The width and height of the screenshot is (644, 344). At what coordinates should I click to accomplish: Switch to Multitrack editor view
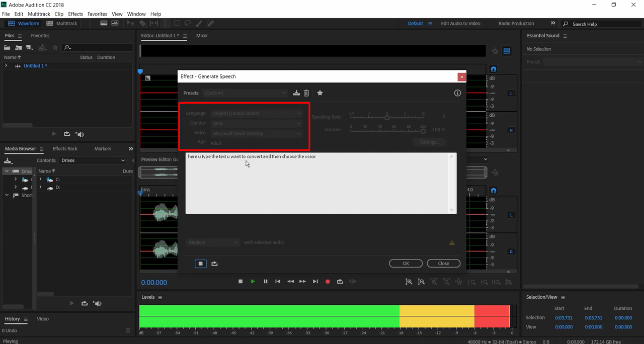coord(62,24)
